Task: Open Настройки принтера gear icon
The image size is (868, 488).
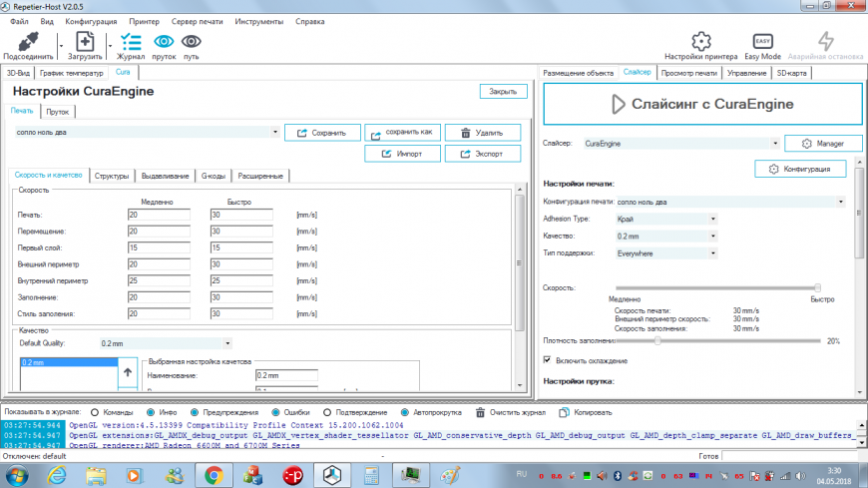Action: pyautogui.click(x=700, y=42)
